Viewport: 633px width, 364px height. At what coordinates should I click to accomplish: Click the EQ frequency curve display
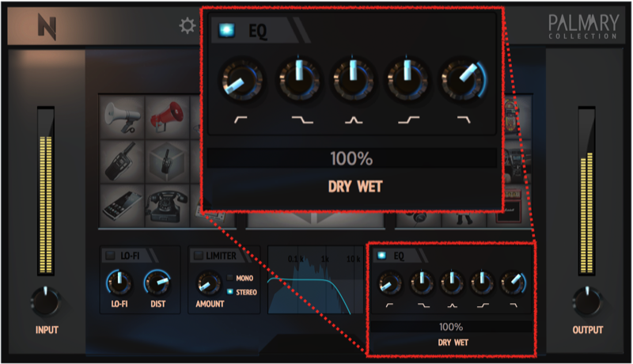(316, 279)
